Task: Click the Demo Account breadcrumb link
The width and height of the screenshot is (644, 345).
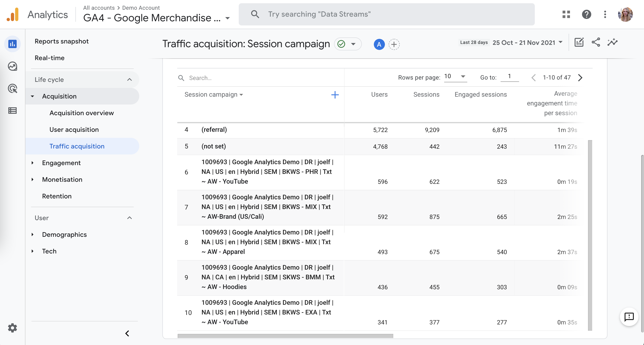Action: 141,8
